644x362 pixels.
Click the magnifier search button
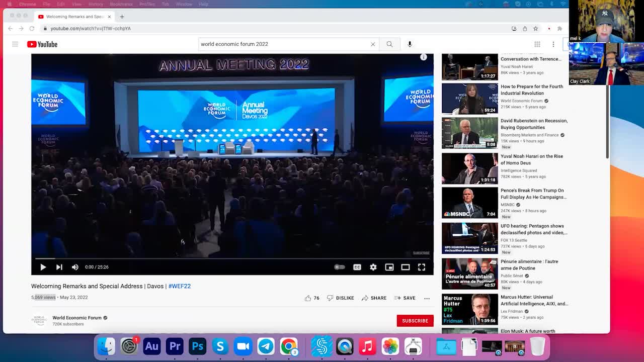(389, 44)
